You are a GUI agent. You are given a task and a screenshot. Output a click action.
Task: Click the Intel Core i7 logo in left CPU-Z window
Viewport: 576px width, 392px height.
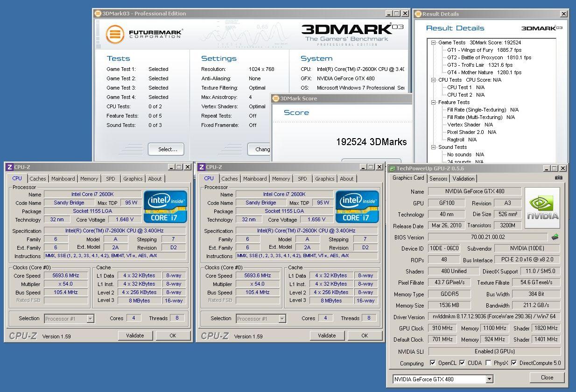pyautogui.click(x=165, y=206)
